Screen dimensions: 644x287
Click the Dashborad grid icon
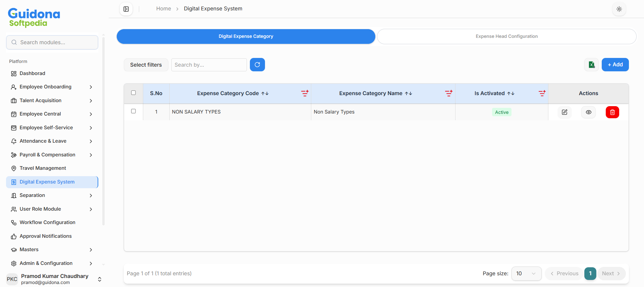tap(14, 74)
